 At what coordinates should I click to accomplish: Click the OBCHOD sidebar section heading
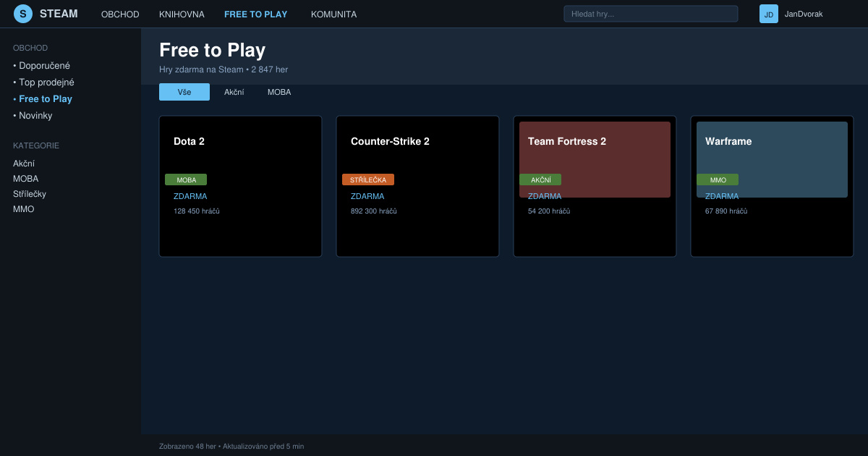pyautogui.click(x=30, y=48)
